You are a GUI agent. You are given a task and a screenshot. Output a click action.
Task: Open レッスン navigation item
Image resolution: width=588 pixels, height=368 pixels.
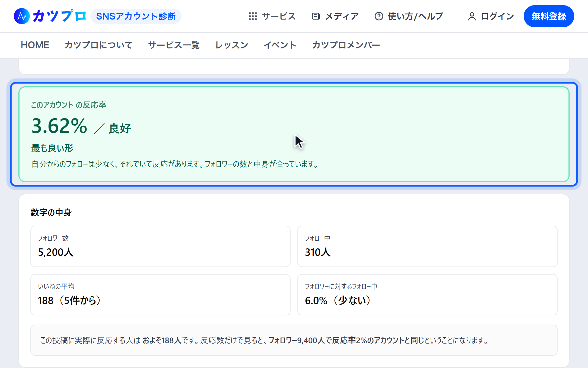pos(232,45)
